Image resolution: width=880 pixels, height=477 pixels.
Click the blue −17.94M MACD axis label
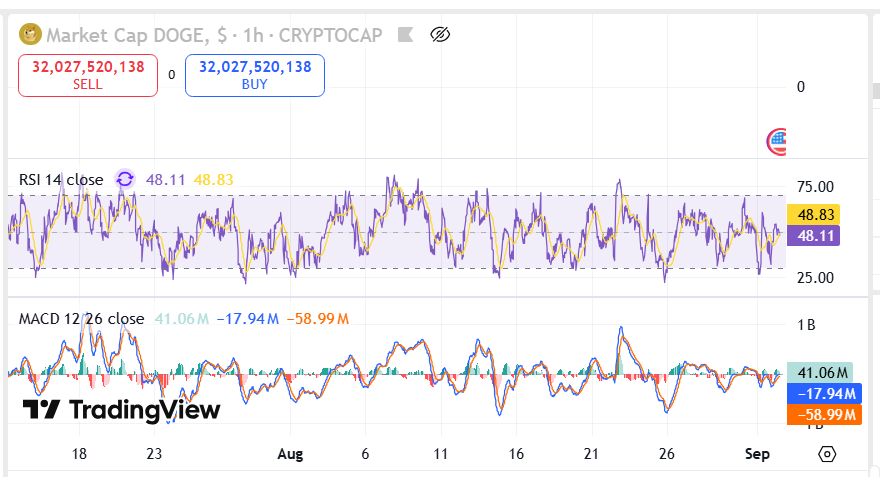tap(820, 393)
